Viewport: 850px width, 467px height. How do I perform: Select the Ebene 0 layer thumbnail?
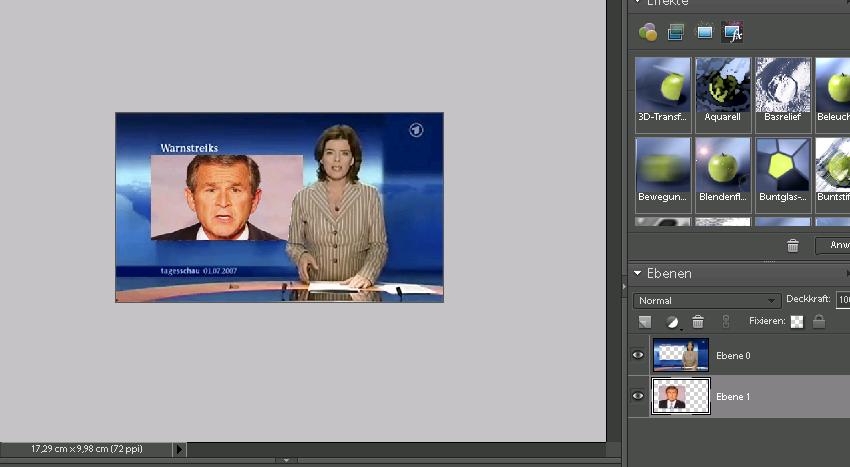click(x=681, y=355)
